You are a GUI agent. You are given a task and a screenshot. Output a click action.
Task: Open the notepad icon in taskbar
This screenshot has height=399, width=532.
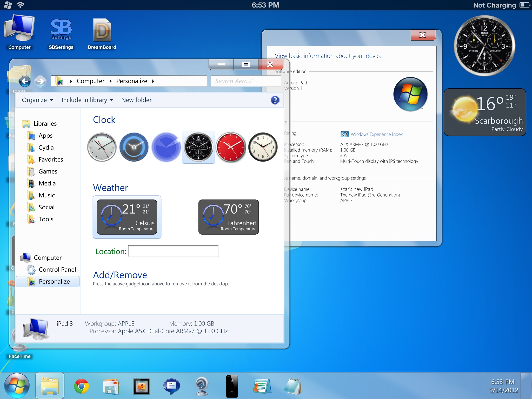pyautogui.click(x=292, y=386)
